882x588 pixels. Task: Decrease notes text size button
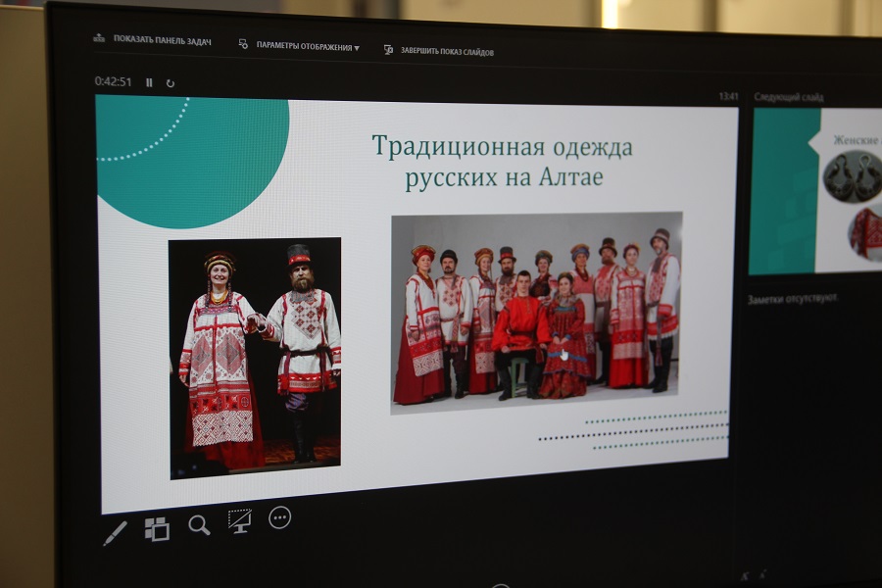point(762,575)
